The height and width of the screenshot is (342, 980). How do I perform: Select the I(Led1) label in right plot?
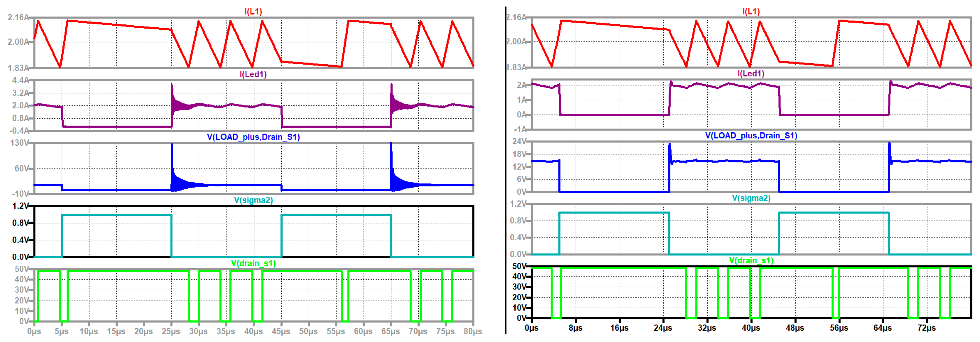click(751, 73)
